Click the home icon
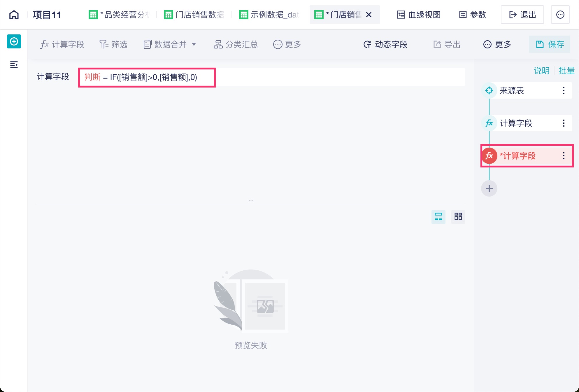The width and height of the screenshot is (579, 392). point(14,15)
